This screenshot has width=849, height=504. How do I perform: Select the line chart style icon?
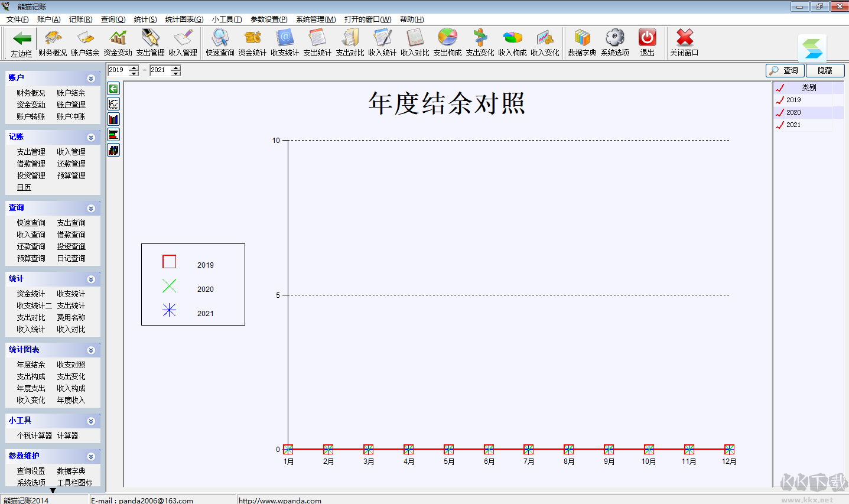[113, 103]
